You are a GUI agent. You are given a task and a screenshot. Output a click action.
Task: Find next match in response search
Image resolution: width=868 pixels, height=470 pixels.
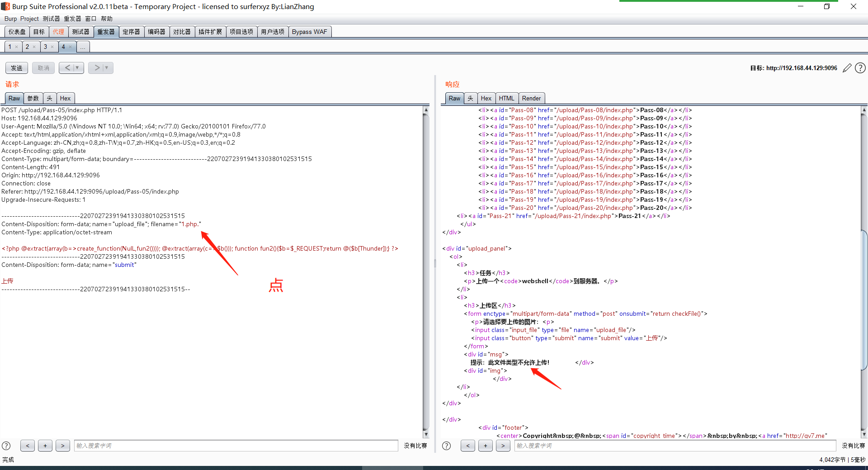coord(503,446)
